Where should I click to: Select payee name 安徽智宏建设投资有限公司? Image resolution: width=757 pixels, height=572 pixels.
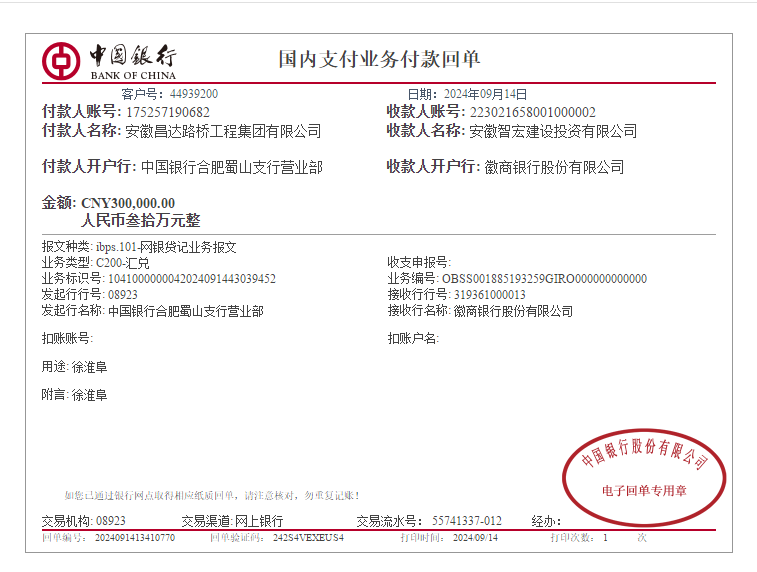pos(552,131)
